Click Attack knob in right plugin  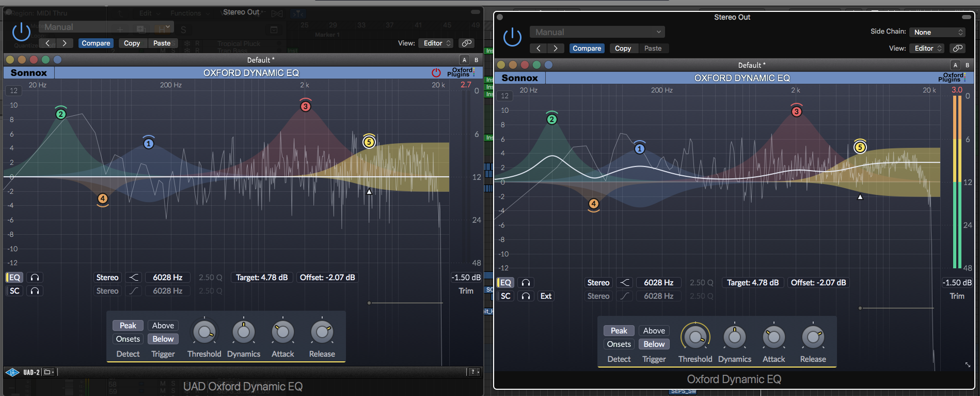click(x=774, y=337)
